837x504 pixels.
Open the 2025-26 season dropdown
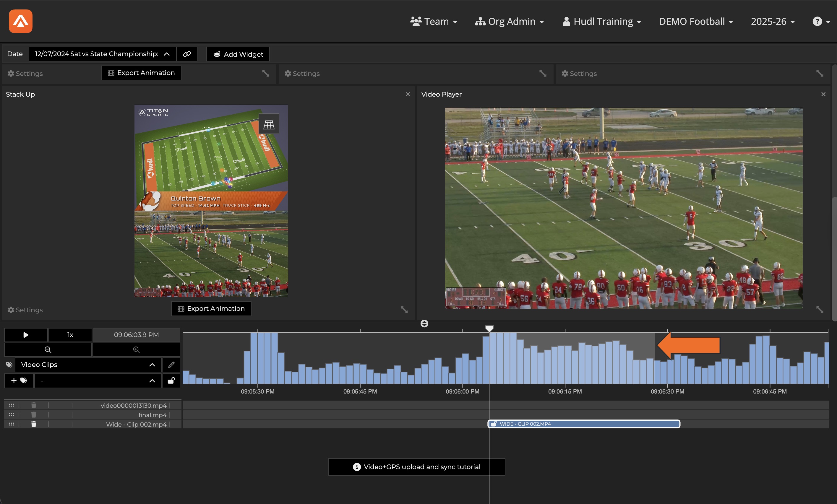tap(773, 21)
